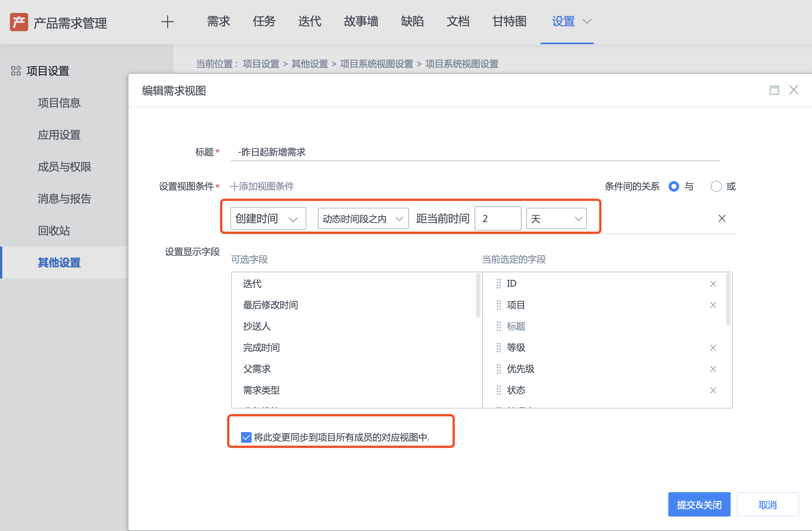Click the days value input showing 2
The height and width of the screenshot is (531, 812).
(498, 218)
